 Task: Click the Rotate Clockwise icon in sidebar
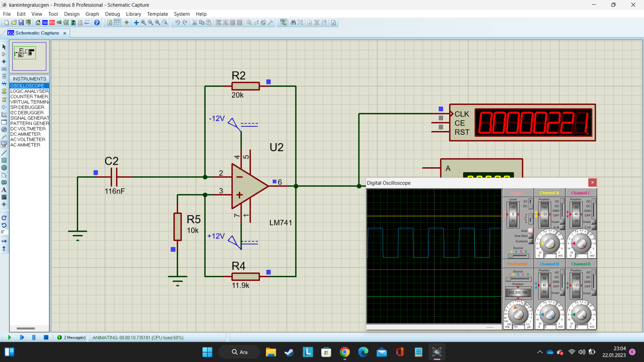point(4,218)
